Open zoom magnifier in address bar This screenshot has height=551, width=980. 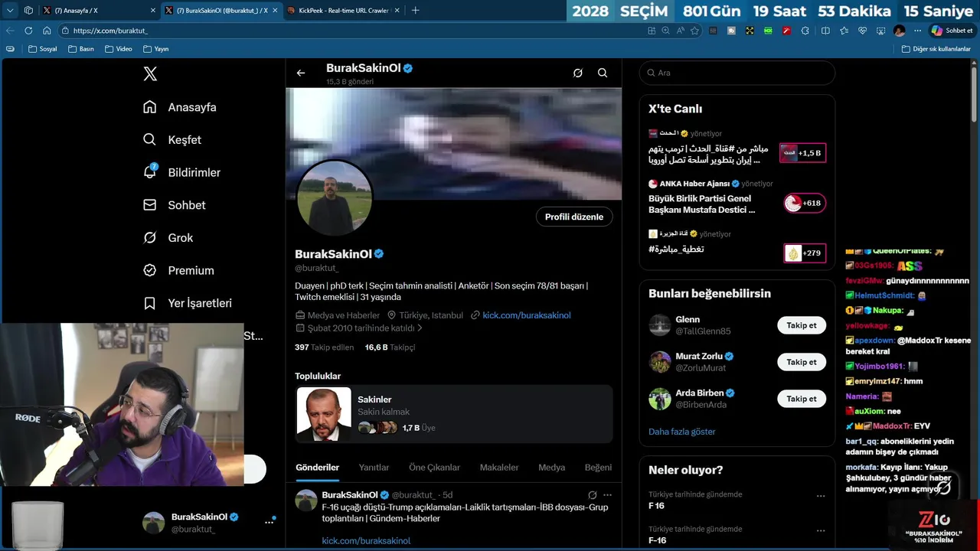click(x=665, y=31)
